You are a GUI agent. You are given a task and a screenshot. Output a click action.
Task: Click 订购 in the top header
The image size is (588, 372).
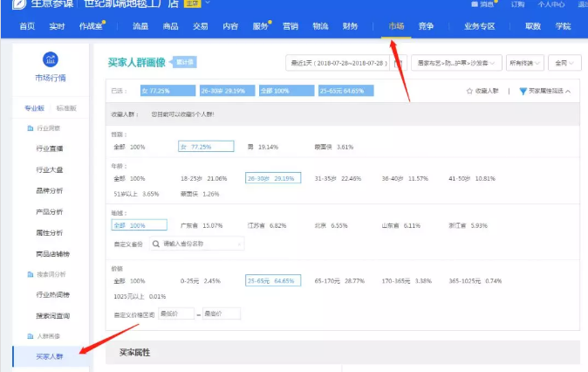point(517,4)
